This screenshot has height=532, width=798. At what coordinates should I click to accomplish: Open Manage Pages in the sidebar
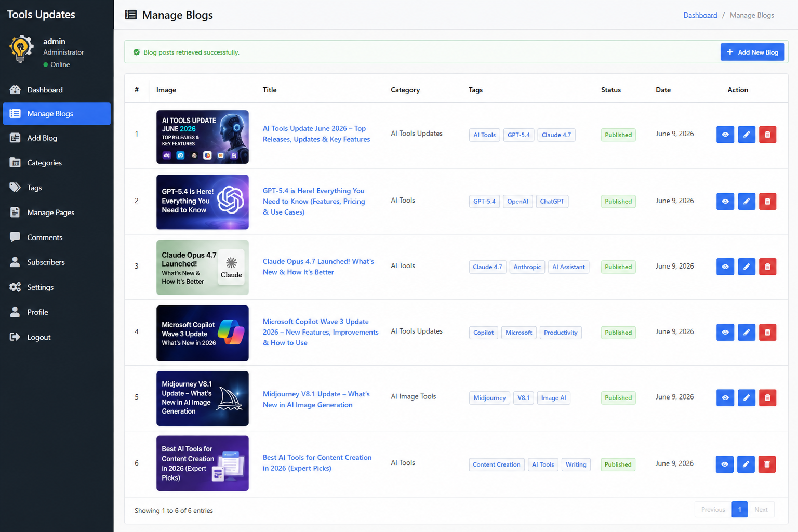[x=57, y=212]
